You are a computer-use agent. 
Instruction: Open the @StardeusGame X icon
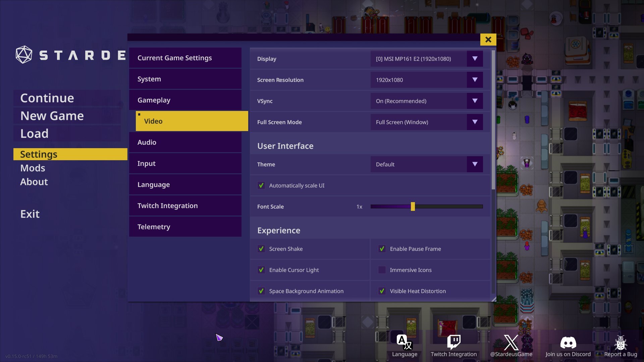click(x=511, y=342)
